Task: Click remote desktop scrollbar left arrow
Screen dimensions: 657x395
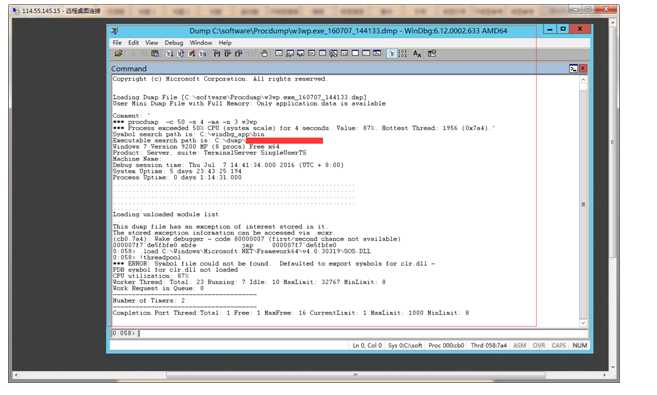Action: (x=16, y=375)
